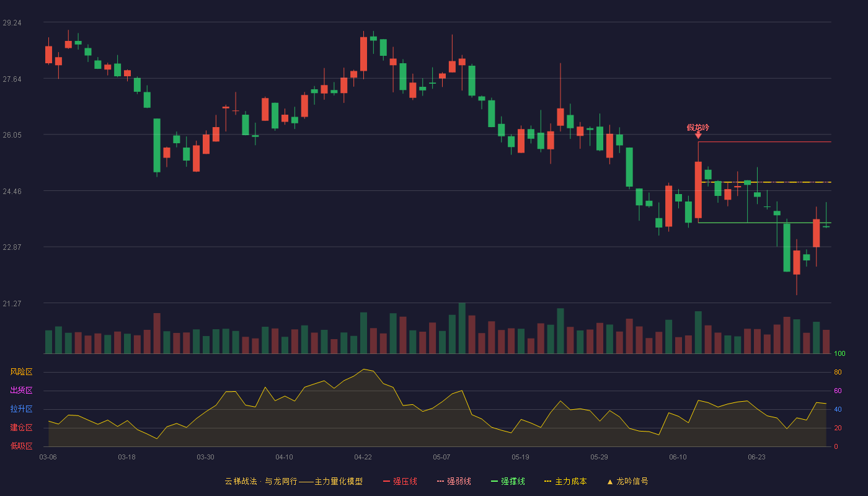Click the 06-10 date label
This screenshot has width=868, height=496.
click(678, 457)
